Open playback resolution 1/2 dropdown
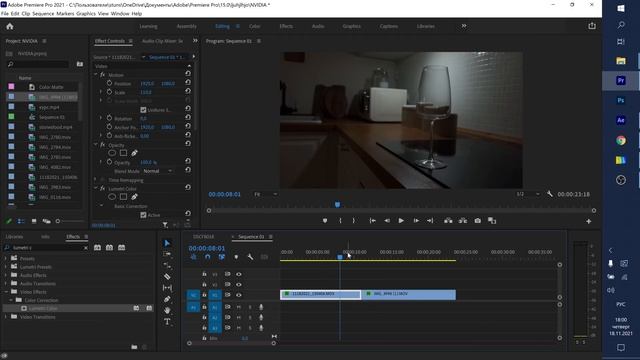This screenshot has width=640, height=360. click(528, 194)
